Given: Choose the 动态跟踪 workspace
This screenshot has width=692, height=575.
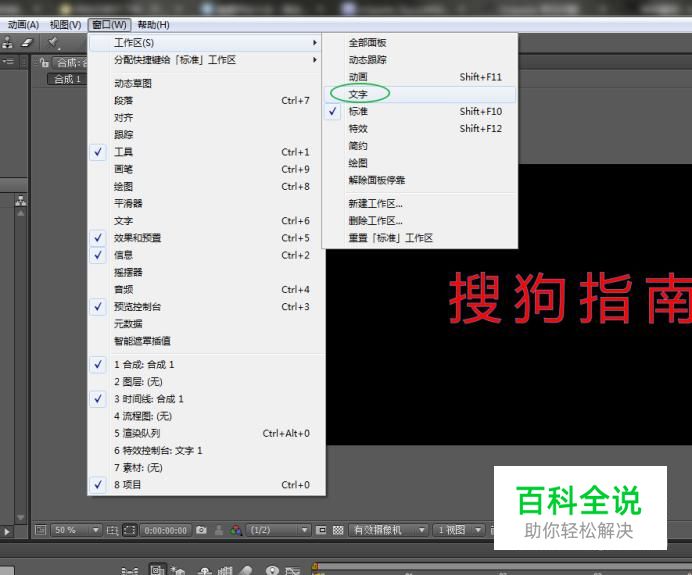Looking at the screenshot, I should point(420,60).
